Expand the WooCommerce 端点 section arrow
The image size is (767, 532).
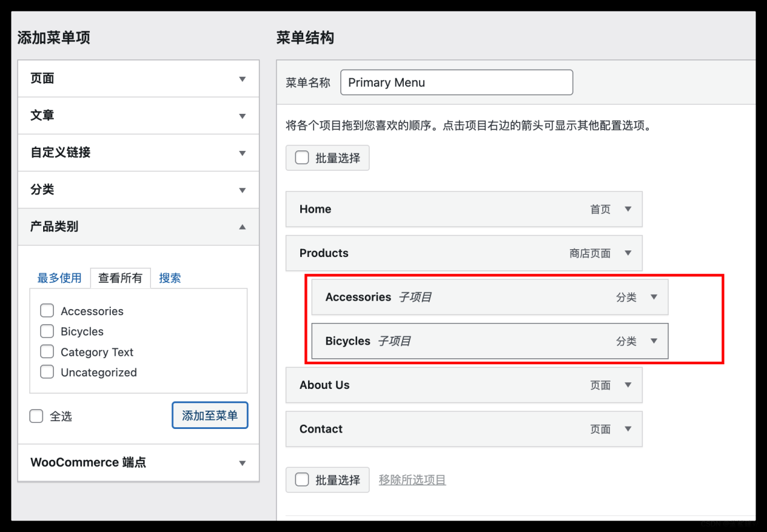[242, 463]
